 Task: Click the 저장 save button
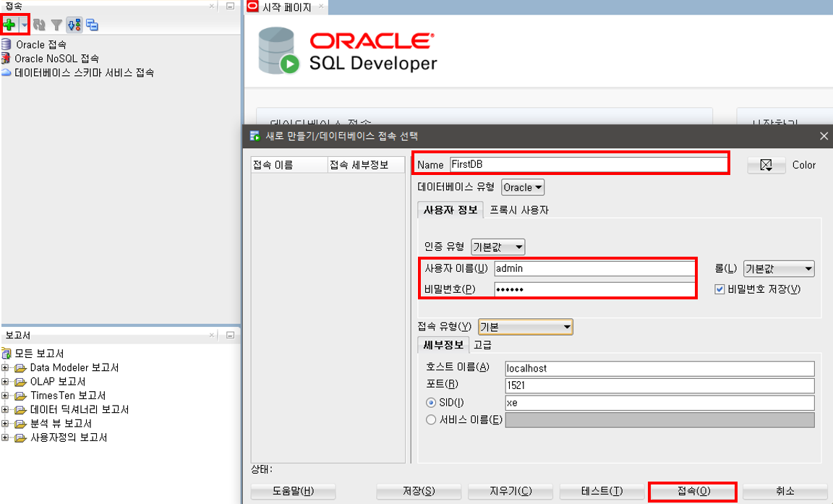pos(419,491)
